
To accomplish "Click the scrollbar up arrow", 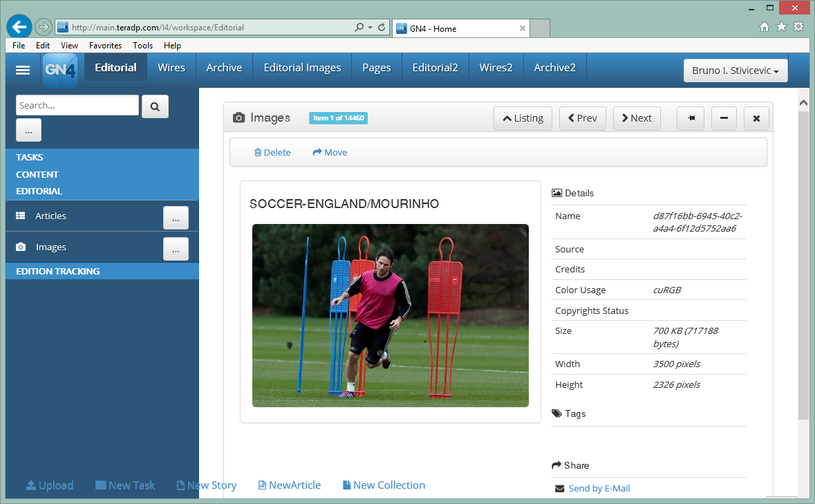I will pos(803,103).
